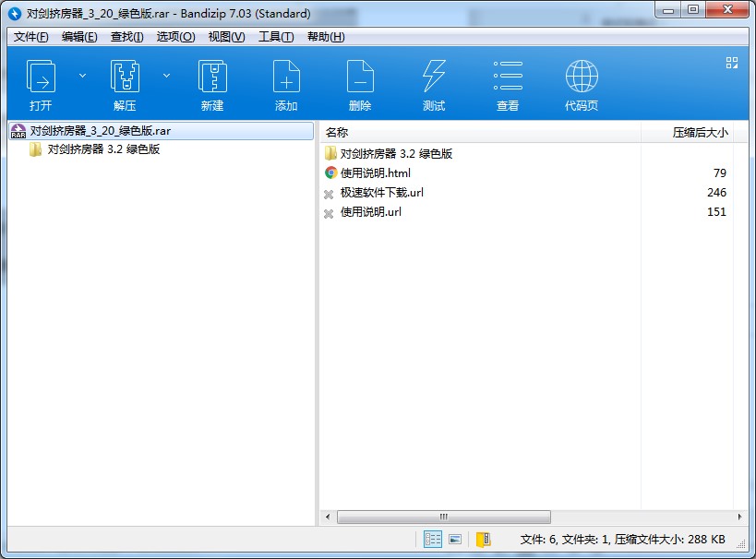
Task: Close the Bandizip window
Action: coord(728,10)
